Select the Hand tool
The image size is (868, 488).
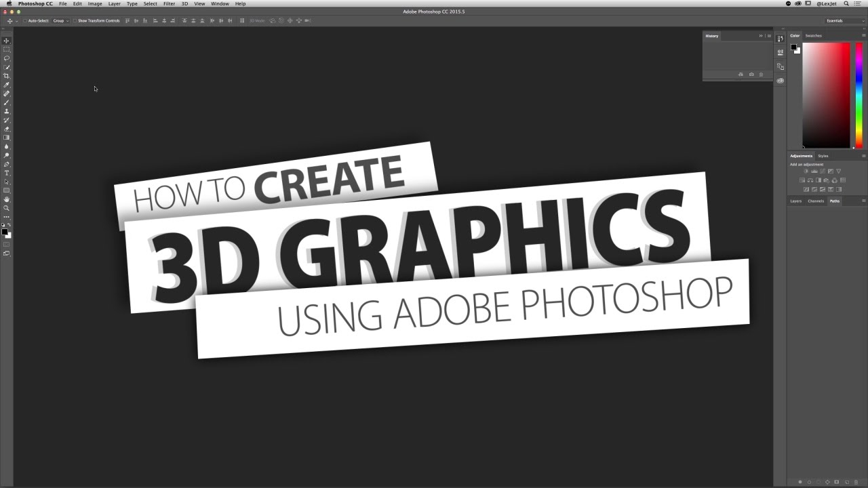pos(7,199)
